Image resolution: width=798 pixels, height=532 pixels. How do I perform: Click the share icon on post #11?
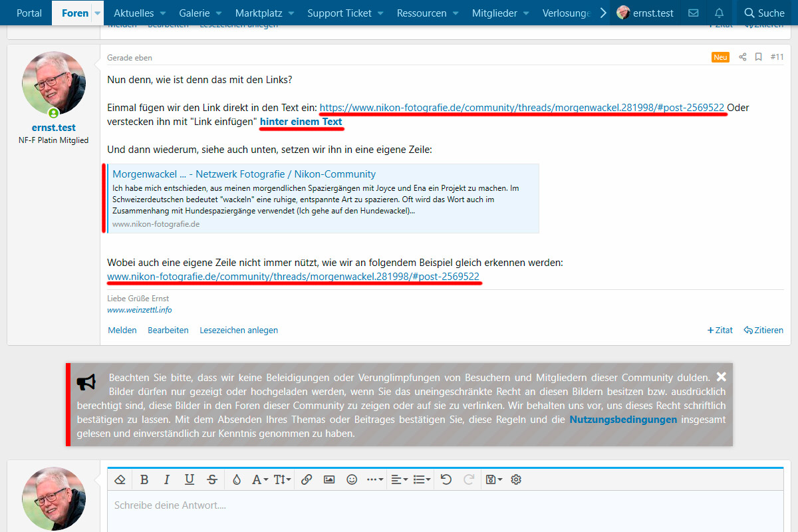pyautogui.click(x=743, y=57)
